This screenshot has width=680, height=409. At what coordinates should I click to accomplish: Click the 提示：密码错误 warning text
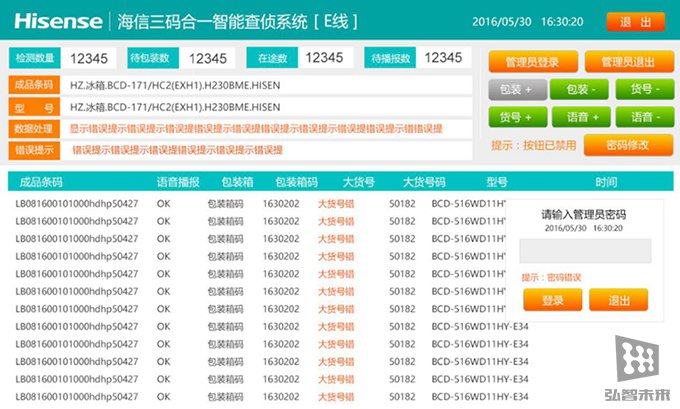pyautogui.click(x=551, y=278)
